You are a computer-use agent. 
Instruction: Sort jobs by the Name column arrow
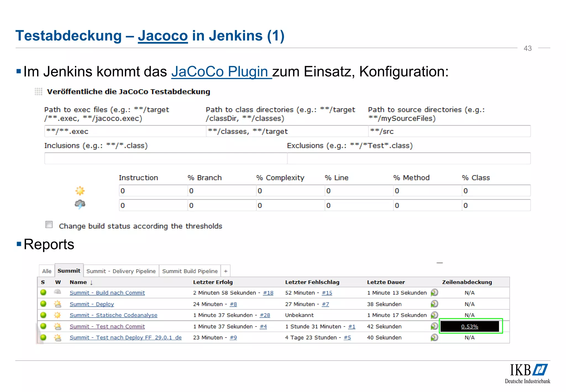(91, 283)
